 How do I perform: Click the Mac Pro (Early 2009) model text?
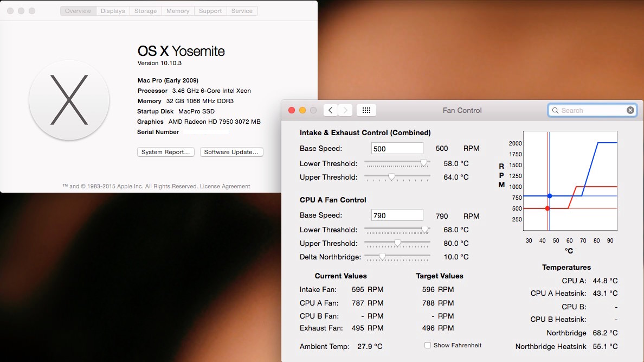[x=168, y=80]
